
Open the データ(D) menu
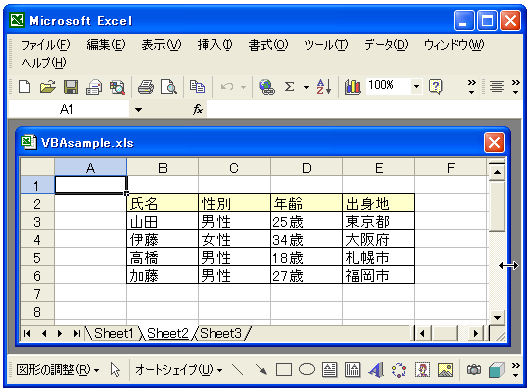coord(386,45)
